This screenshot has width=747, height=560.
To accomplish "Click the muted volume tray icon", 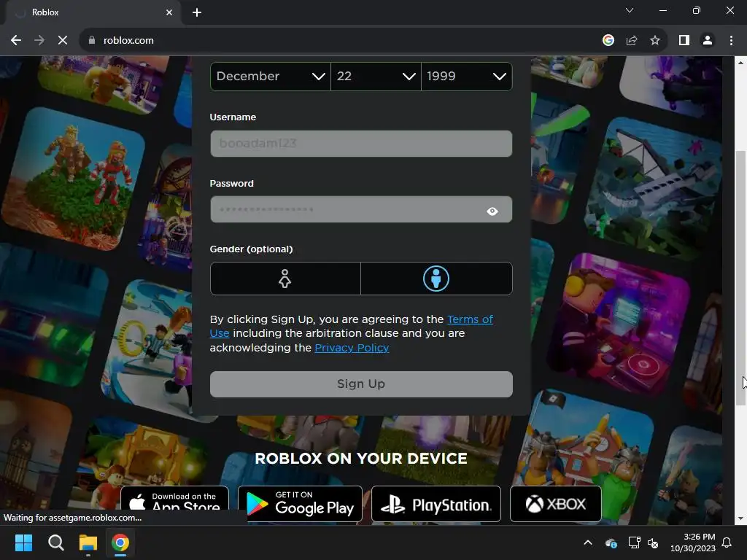I will pyautogui.click(x=653, y=542).
